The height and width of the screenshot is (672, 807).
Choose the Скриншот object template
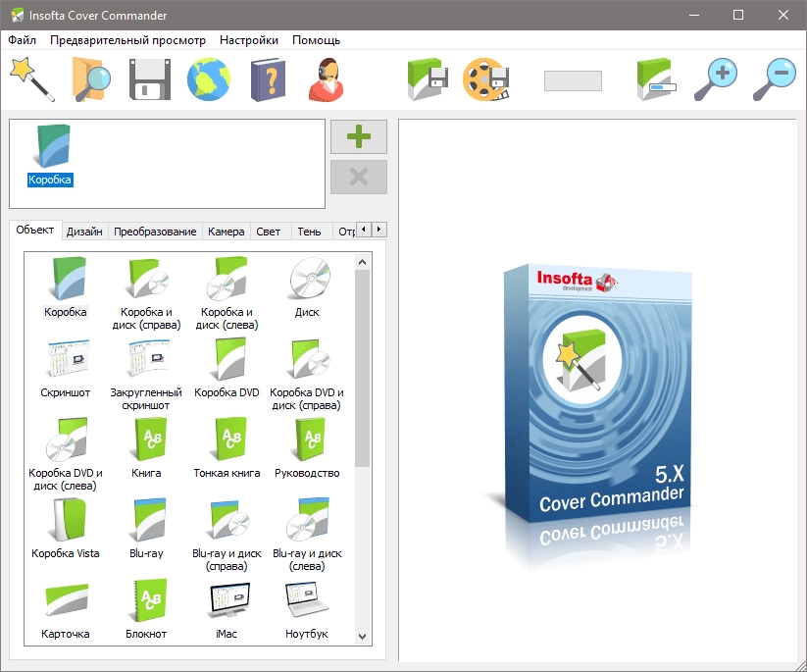66,369
